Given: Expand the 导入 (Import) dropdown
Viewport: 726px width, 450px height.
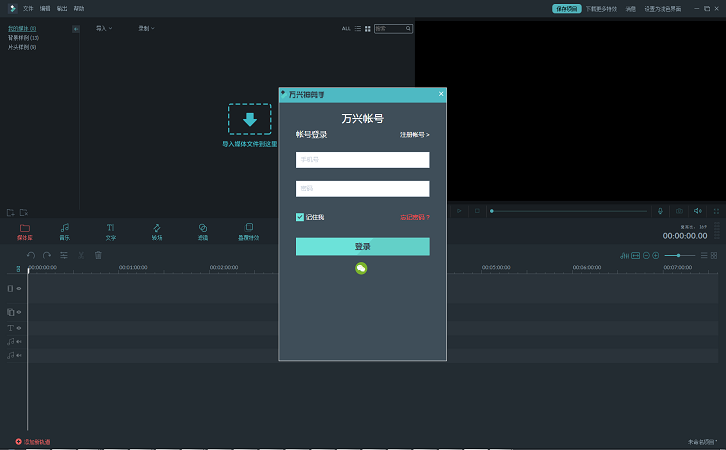Looking at the screenshot, I should pyautogui.click(x=103, y=29).
